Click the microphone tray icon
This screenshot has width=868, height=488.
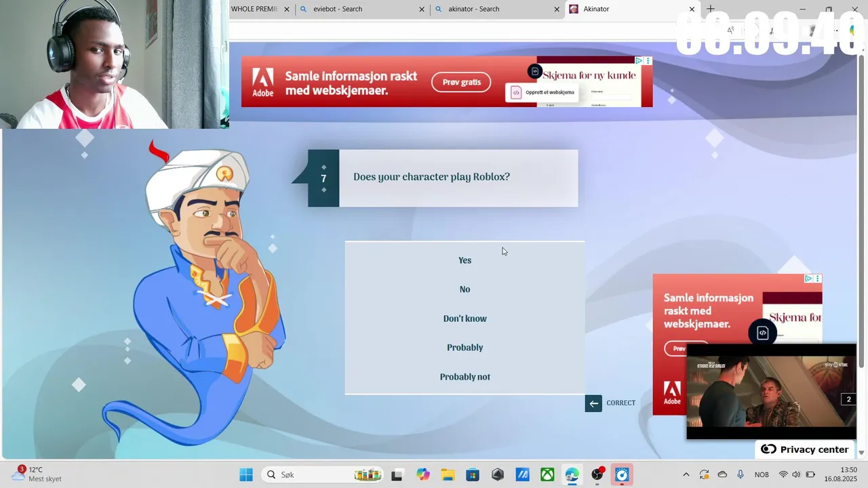click(x=741, y=475)
